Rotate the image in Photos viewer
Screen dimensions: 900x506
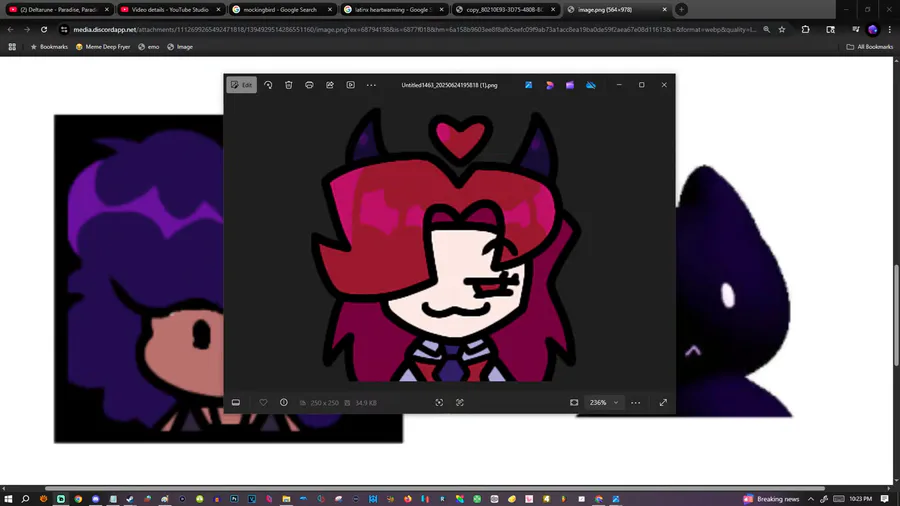268,85
